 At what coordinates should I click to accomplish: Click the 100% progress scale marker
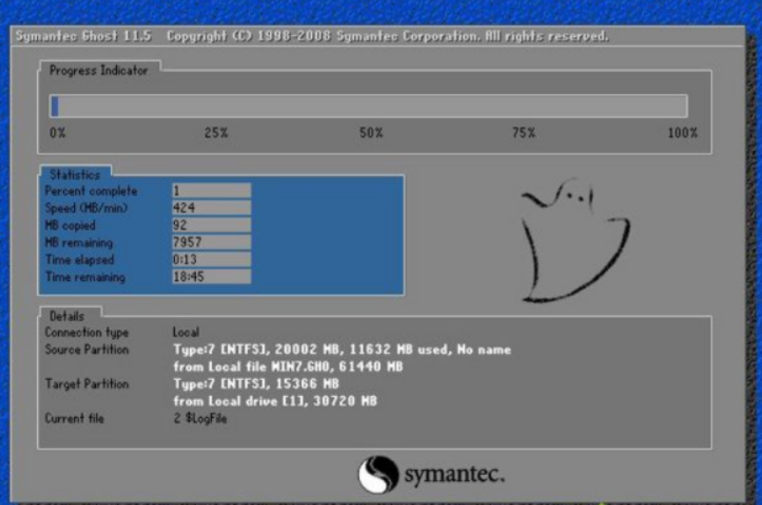(682, 133)
